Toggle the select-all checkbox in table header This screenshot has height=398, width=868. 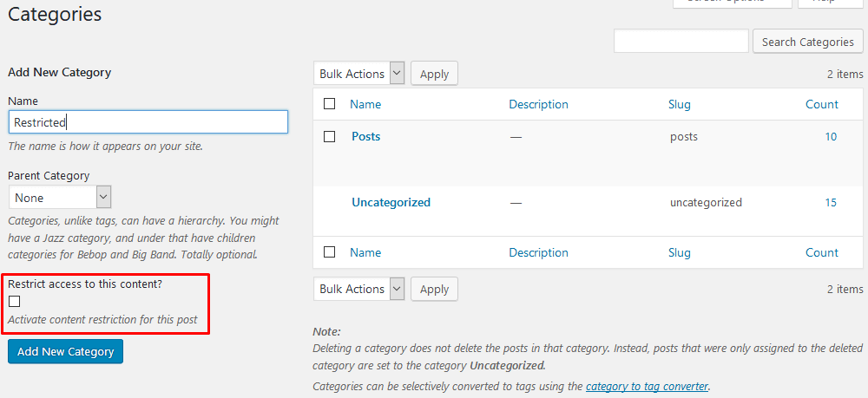click(x=329, y=104)
